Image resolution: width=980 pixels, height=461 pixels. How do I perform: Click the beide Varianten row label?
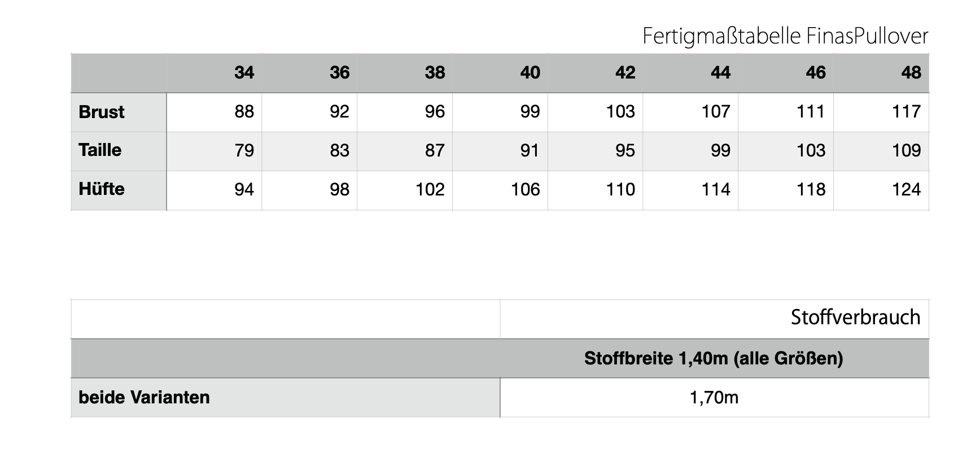tap(144, 398)
